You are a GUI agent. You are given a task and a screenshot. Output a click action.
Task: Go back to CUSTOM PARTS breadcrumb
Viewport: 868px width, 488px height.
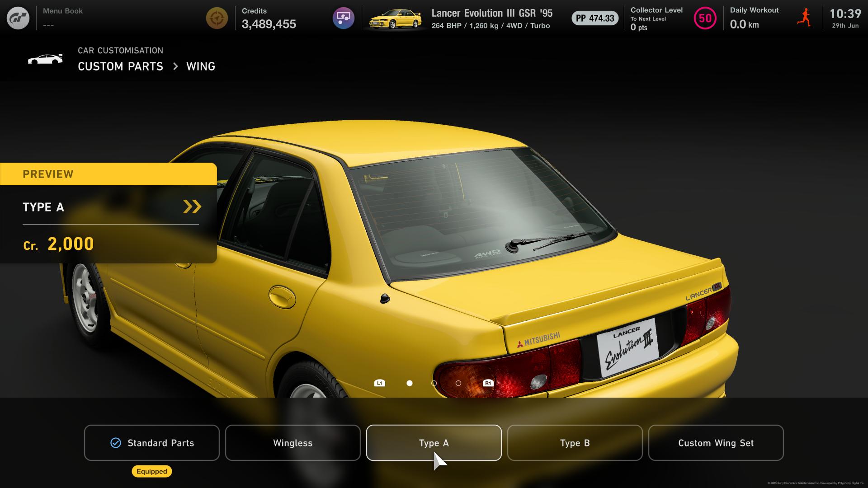tap(120, 66)
